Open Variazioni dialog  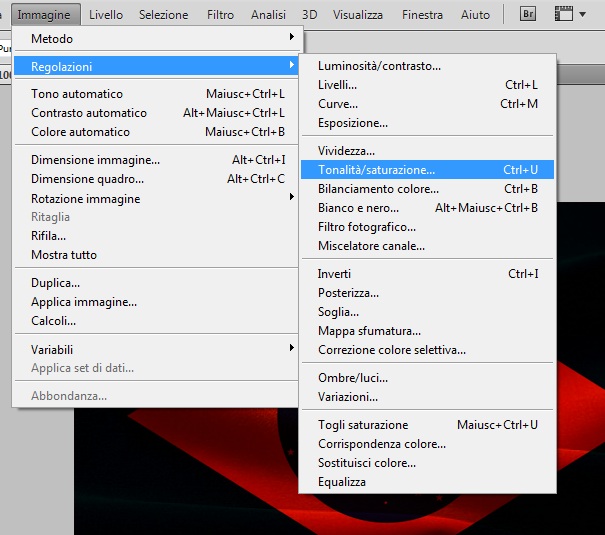pyautogui.click(x=427, y=397)
